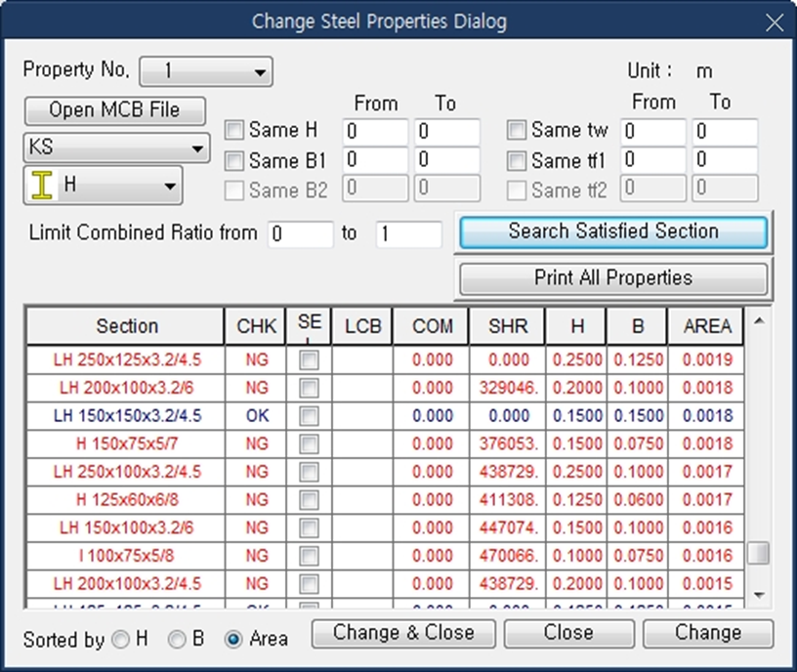This screenshot has height=672, width=797.
Task: Click the AREA column header
Action: coord(707,327)
